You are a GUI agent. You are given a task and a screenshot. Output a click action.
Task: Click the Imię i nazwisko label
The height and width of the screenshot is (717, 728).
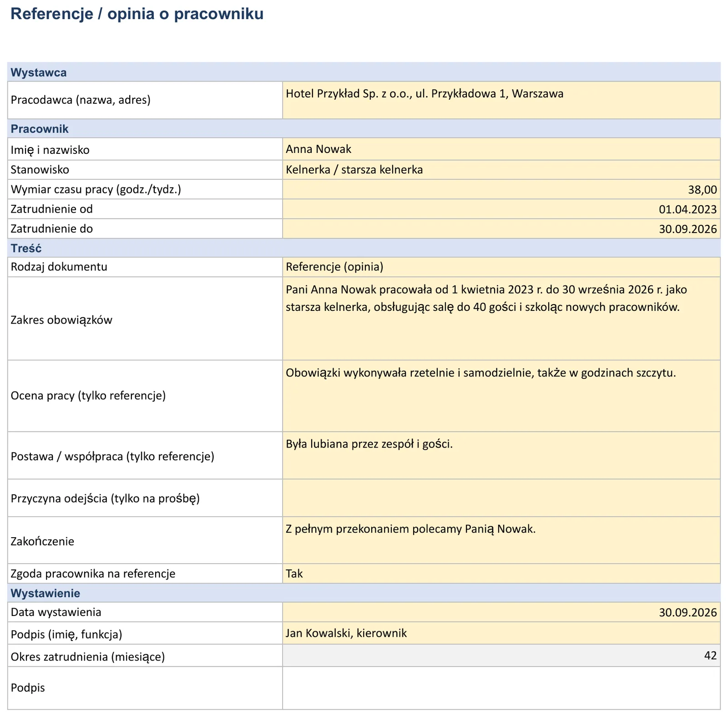(50, 150)
